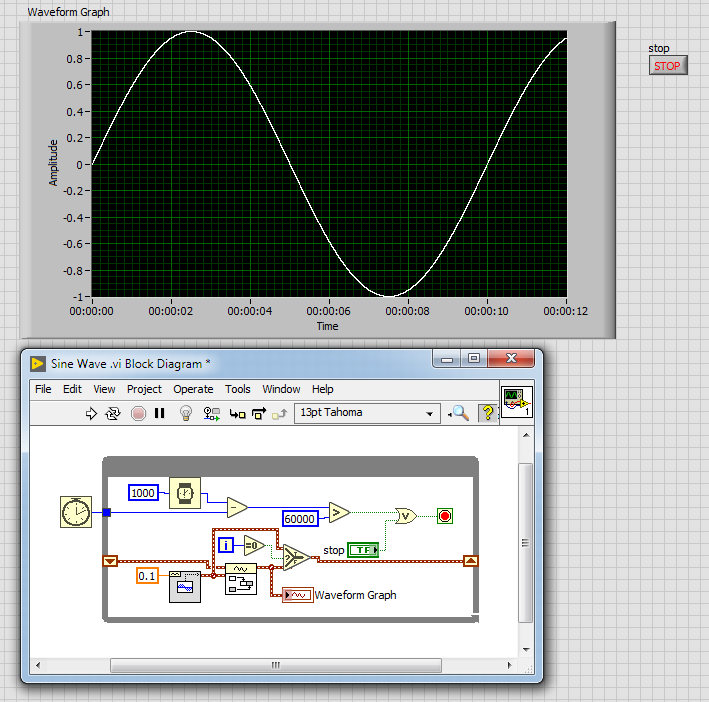Open the Window menu

pyautogui.click(x=281, y=389)
